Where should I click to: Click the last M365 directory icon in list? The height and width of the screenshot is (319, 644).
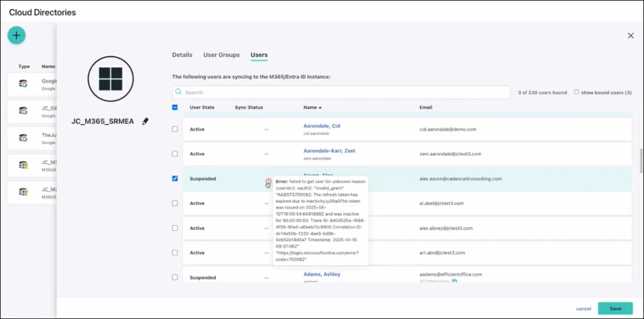pos(23,192)
